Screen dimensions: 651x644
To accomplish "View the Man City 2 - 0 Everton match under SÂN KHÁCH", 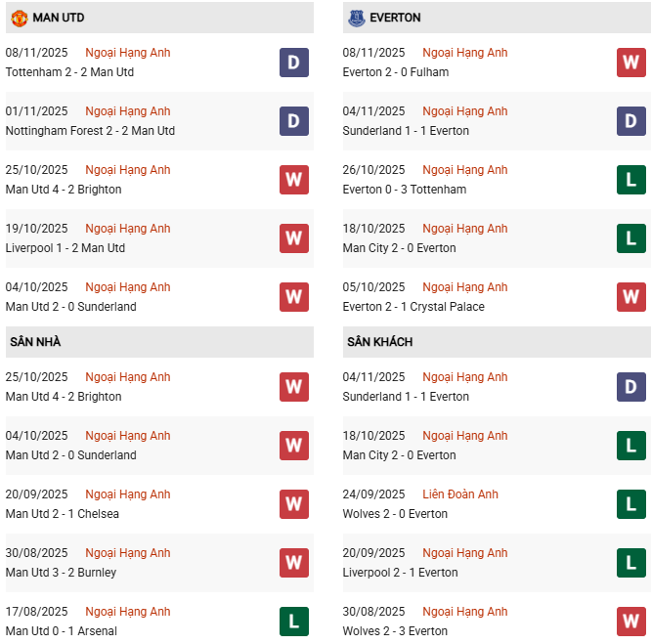I will [400, 455].
